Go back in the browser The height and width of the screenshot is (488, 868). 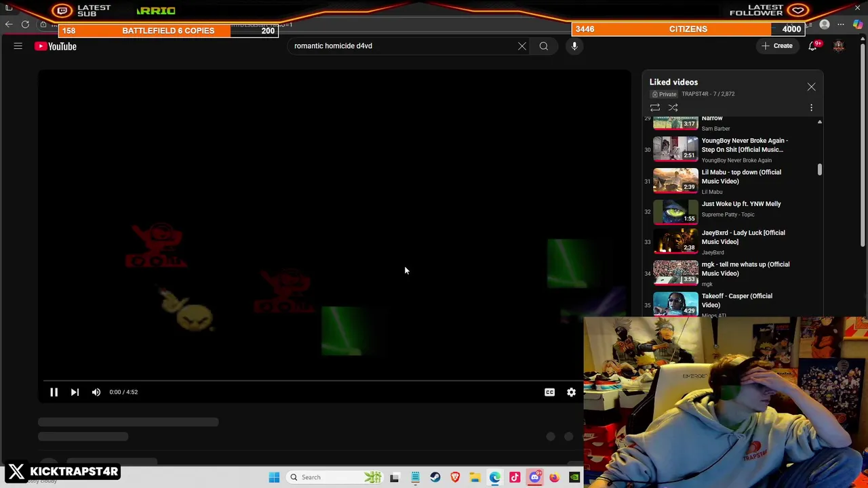coord(9,24)
